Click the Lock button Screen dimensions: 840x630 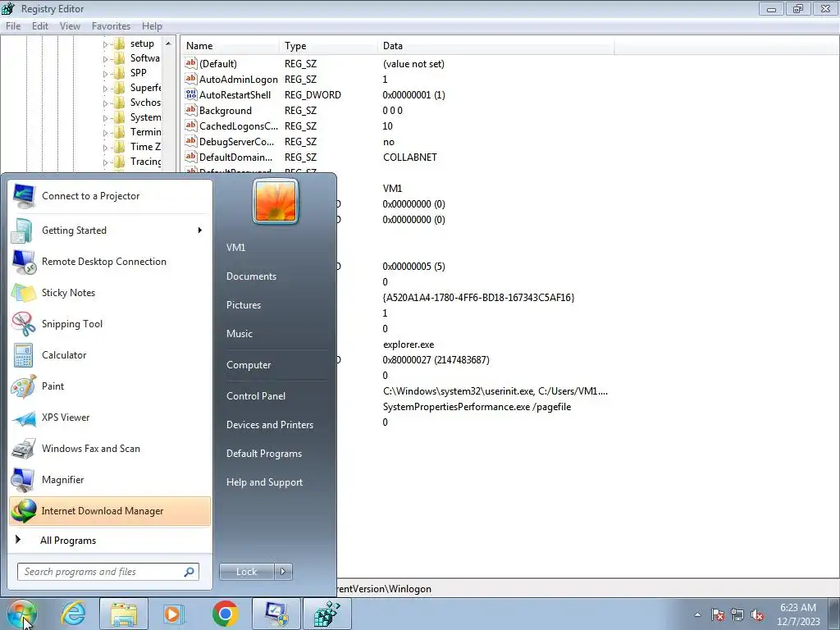tap(246, 572)
